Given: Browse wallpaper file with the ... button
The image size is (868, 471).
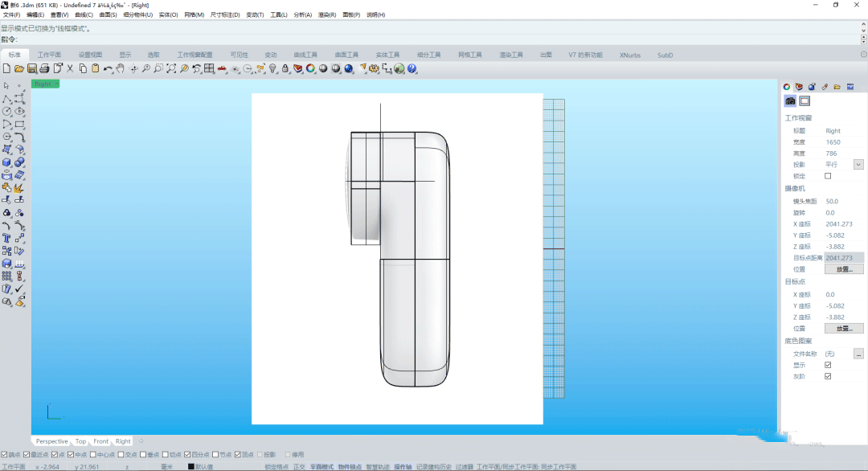Looking at the screenshot, I should 858,354.
